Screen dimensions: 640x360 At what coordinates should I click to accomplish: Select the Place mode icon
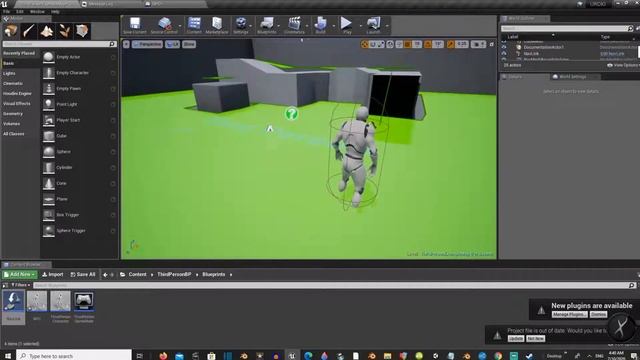point(11,31)
